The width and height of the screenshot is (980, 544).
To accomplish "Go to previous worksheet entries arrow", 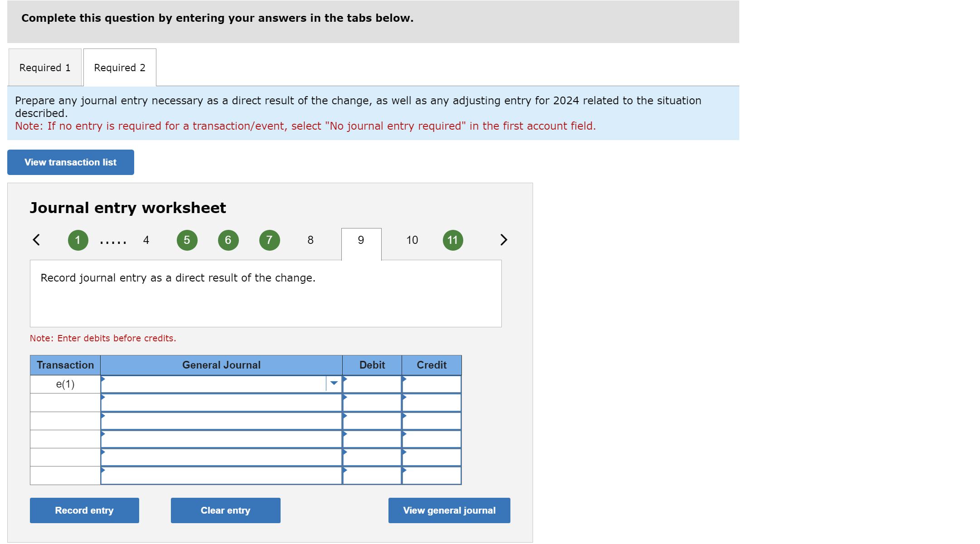I will pos(37,240).
